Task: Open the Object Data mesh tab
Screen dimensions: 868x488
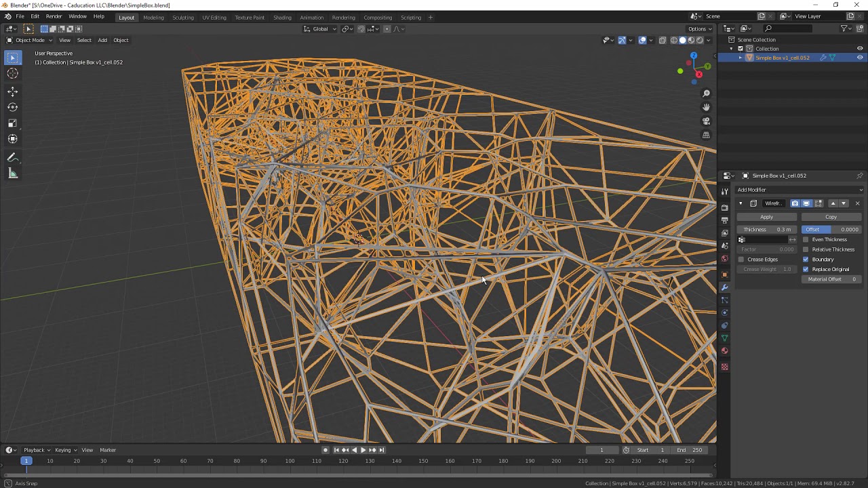Action: (x=724, y=338)
